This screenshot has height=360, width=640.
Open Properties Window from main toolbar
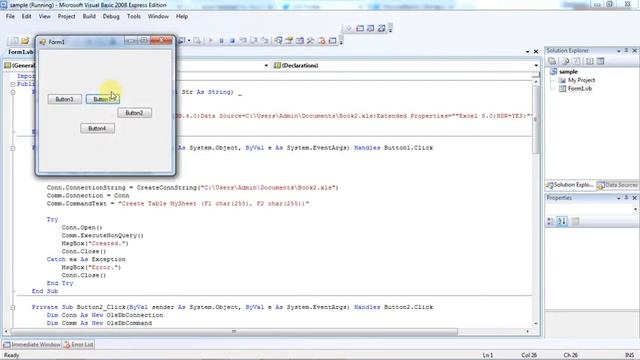[x=289, y=40]
